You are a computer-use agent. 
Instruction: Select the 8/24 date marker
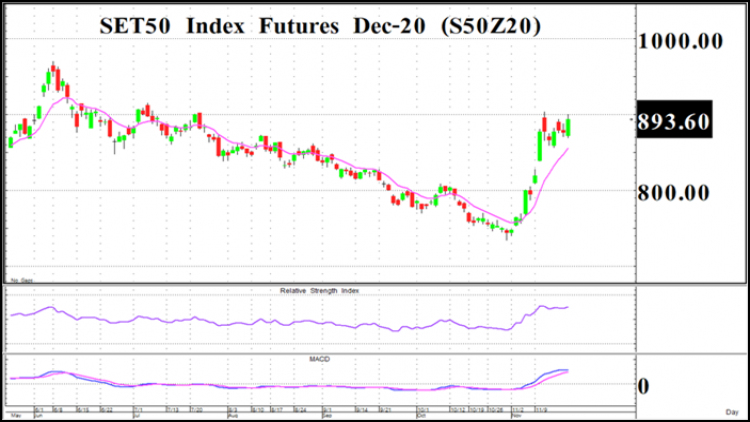[300, 410]
